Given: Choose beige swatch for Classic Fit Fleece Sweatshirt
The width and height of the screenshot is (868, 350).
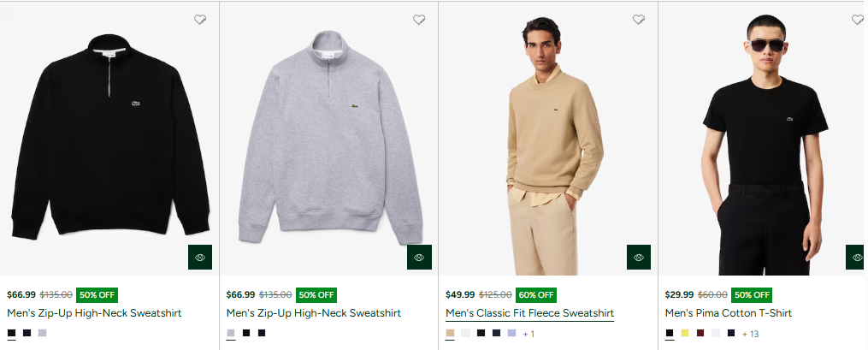Looking at the screenshot, I should click(450, 333).
